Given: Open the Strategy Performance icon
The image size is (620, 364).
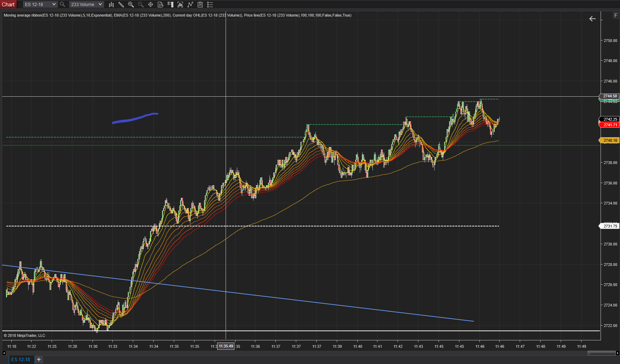Looking at the screenshot, I should 200,5.
